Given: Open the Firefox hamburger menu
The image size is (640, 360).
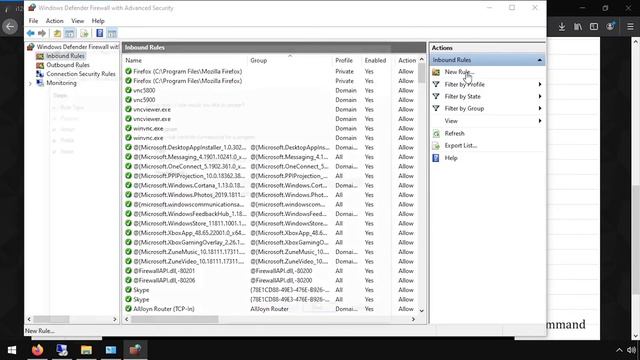Looking at the screenshot, I should pos(630,27).
